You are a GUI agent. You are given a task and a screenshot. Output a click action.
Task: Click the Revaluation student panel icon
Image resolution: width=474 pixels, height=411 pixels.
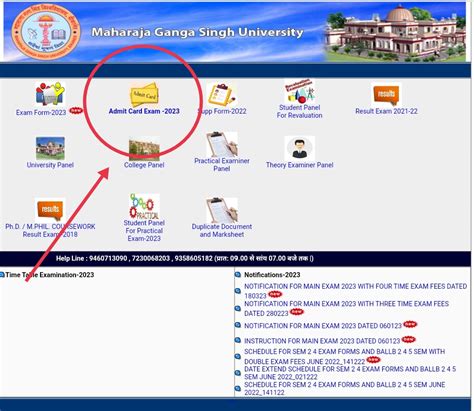[299, 91]
